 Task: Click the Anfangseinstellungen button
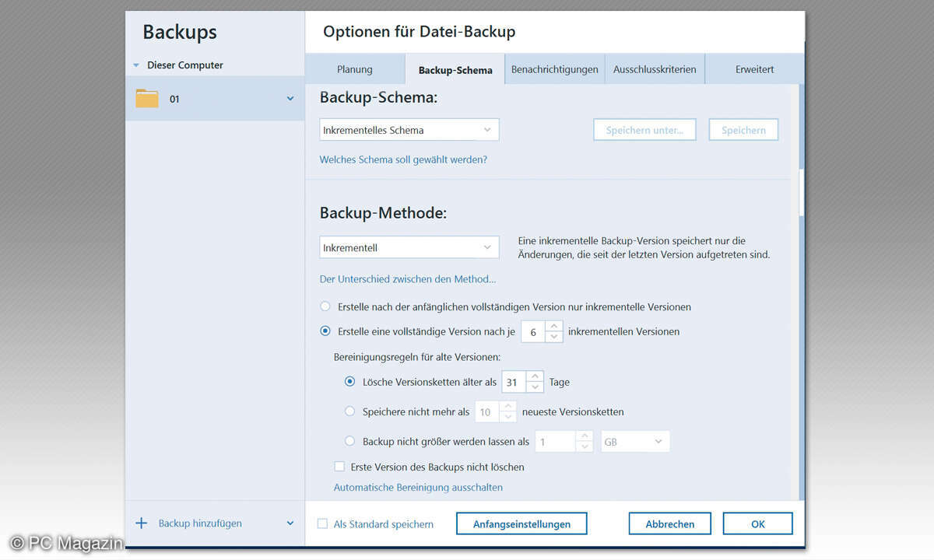click(521, 523)
